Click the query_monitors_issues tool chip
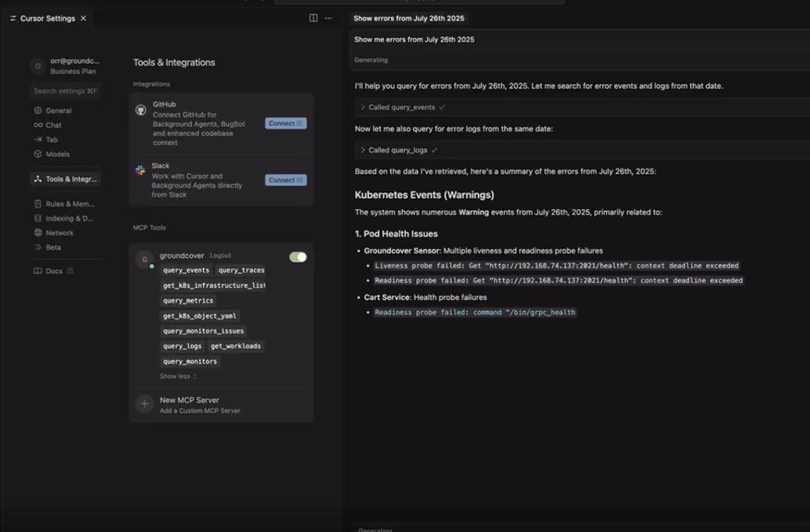The height and width of the screenshot is (532, 810). [x=204, y=331]
